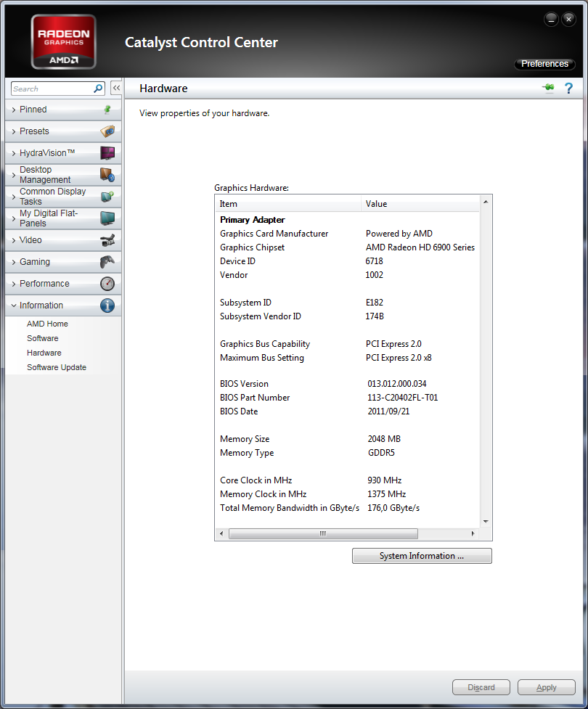Collapse the sidebar with double-chevron button
This screenshot has width=588, height=709.
tap(116, 89)
